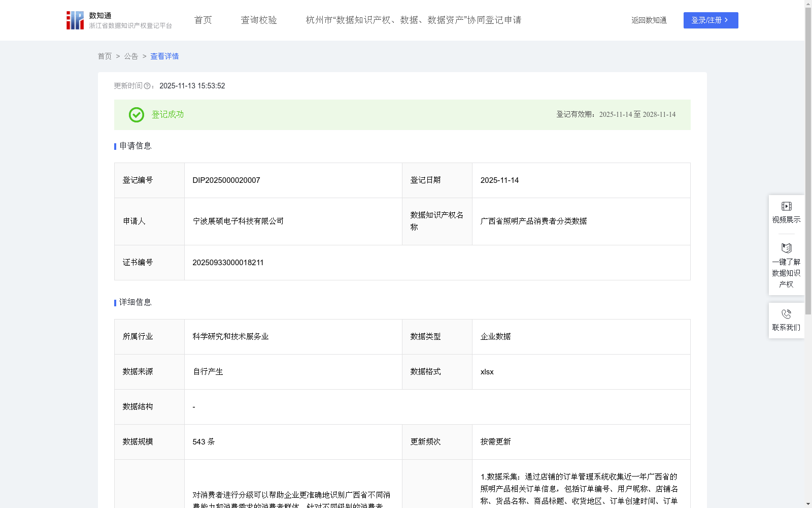The image size is (812, 508).
Task: Click the 登录/注册 button
Action: pos(710,20)
